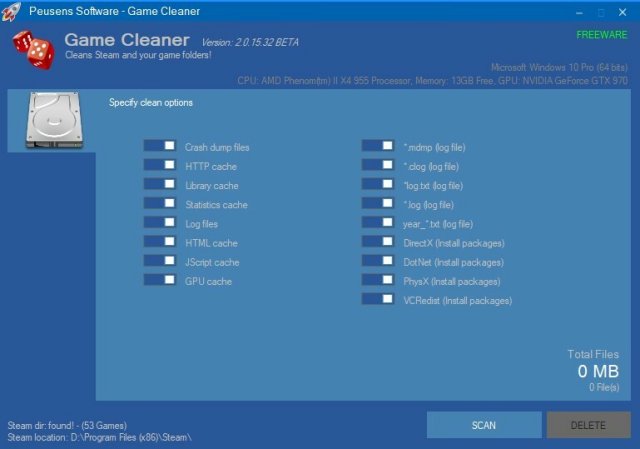
Task: Click the Version 2.0.15.32 BETA text
Action: pos(250,42)
